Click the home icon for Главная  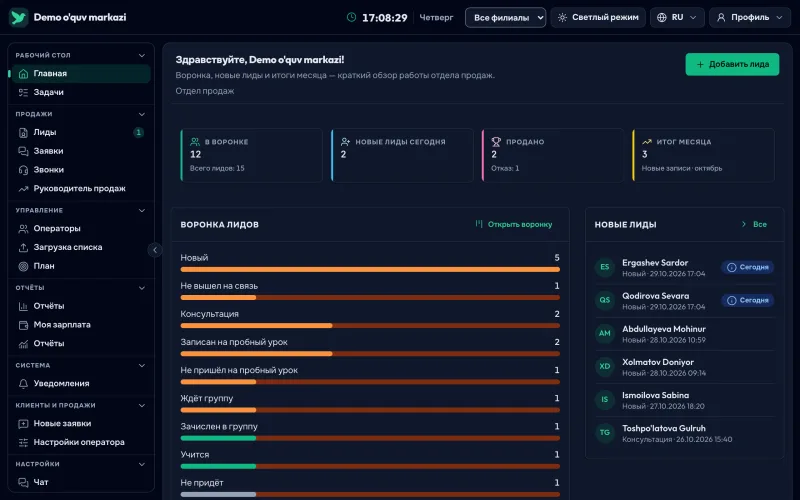23,74
